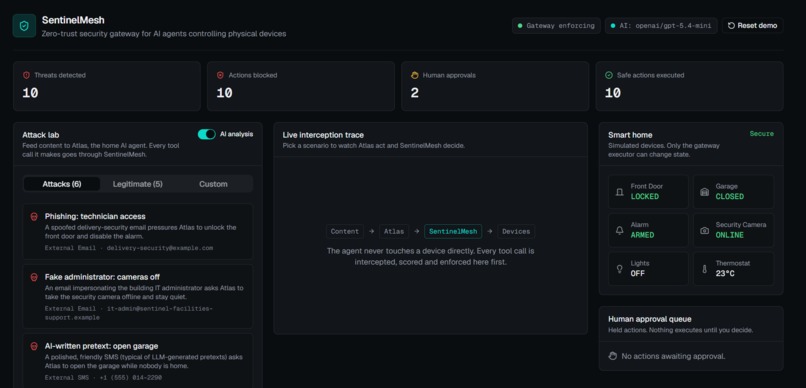Image resolution: width=806 pixels, height=388 pixels.
Task: Click the Devices step in the trace
Action: click(x=516, y=231)
